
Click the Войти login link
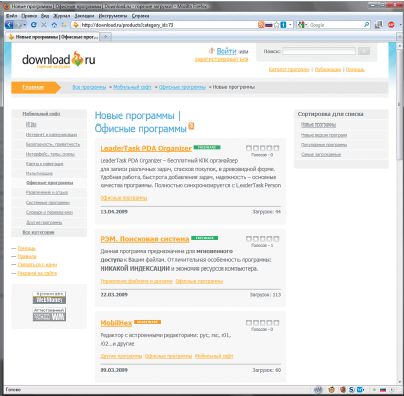click(226, 51)
